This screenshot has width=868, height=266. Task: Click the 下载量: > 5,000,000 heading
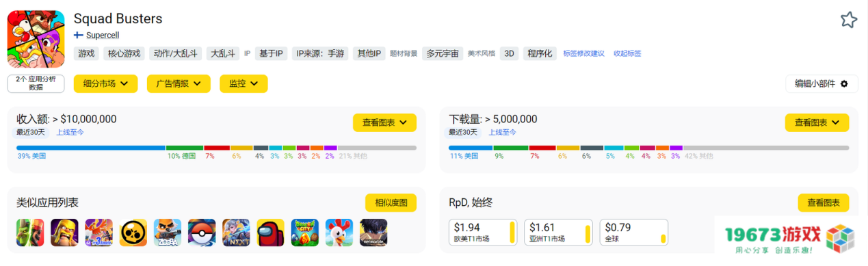click(x=492, y=119)
